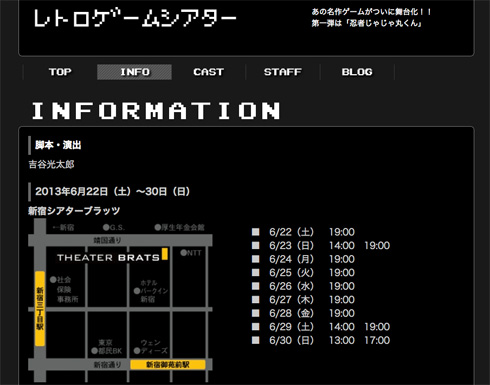The height and width of the screenshot is (385, 490).
Task: Click the venue name 新宿シアターブラッツ
Action: tap(74, 211)
